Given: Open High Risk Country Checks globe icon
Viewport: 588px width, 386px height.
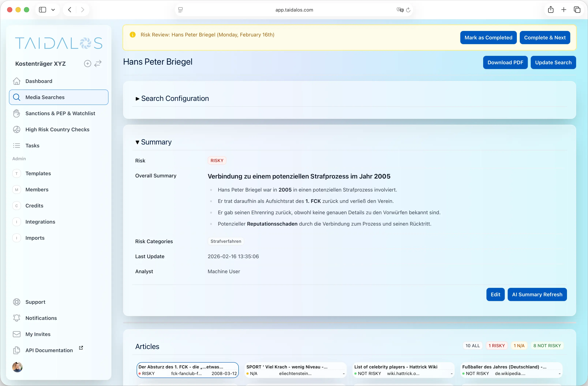Looking at the screenshot, I should 16,129.
